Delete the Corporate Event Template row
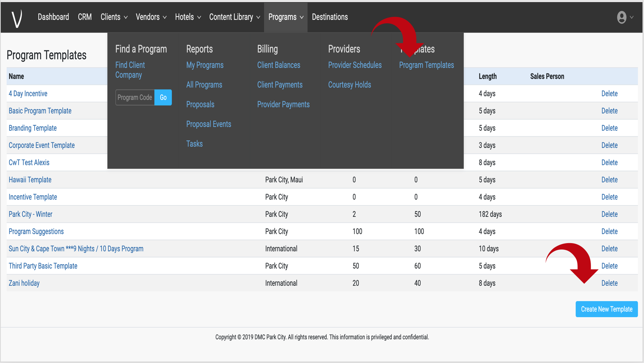The image size is (644, 363). 609,145
